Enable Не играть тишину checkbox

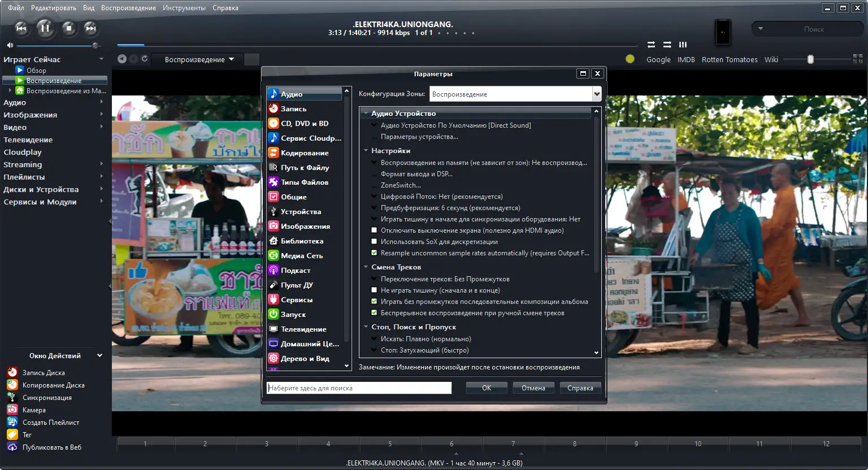click(x=374, y=290)
